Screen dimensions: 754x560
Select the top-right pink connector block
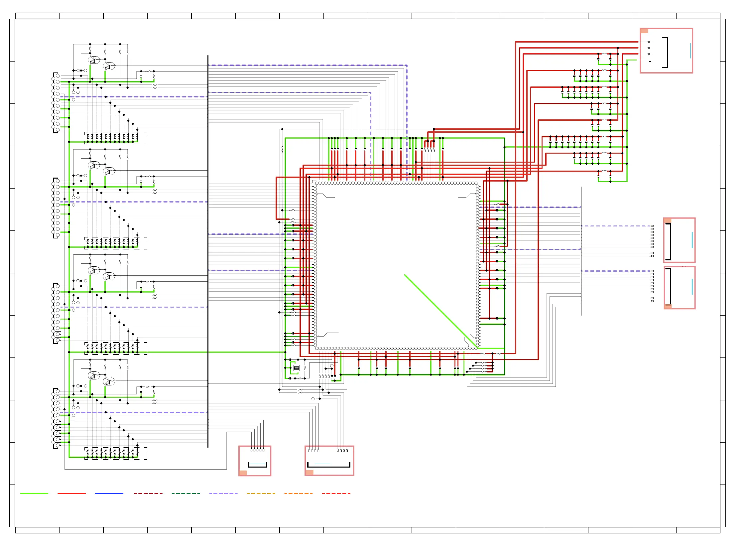666,51
